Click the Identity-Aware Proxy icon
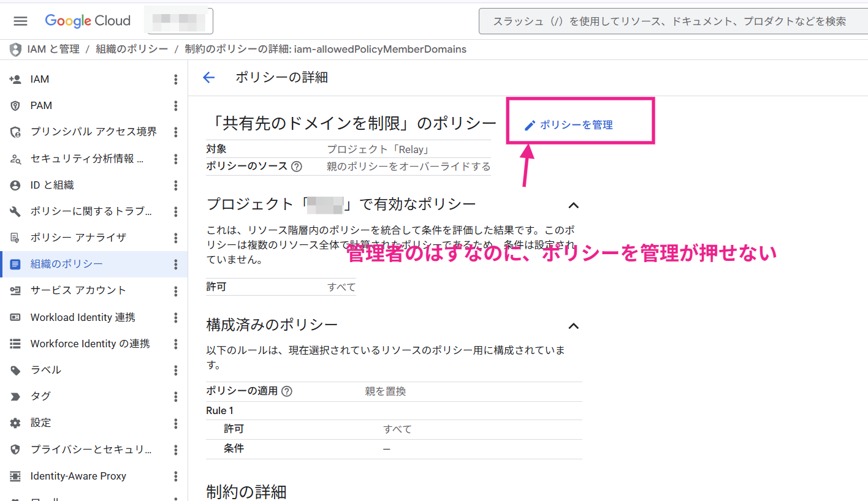868x501 pixels. (16, 476)
